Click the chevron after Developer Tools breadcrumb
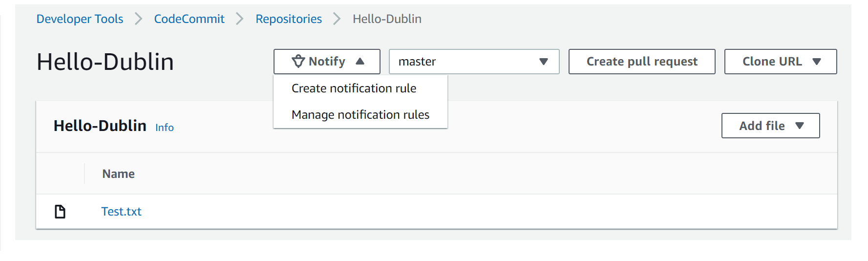The image size is (868, 261). tap(139, 19)
